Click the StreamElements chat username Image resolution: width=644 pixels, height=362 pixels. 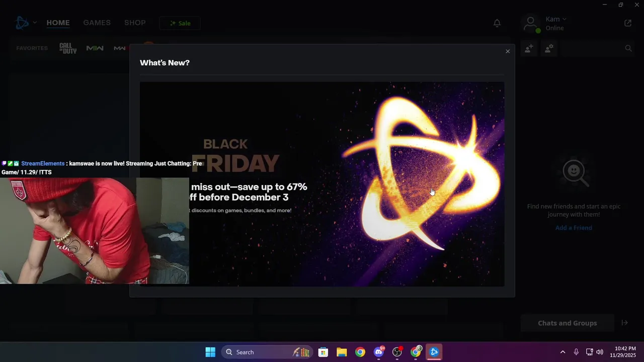43,163
